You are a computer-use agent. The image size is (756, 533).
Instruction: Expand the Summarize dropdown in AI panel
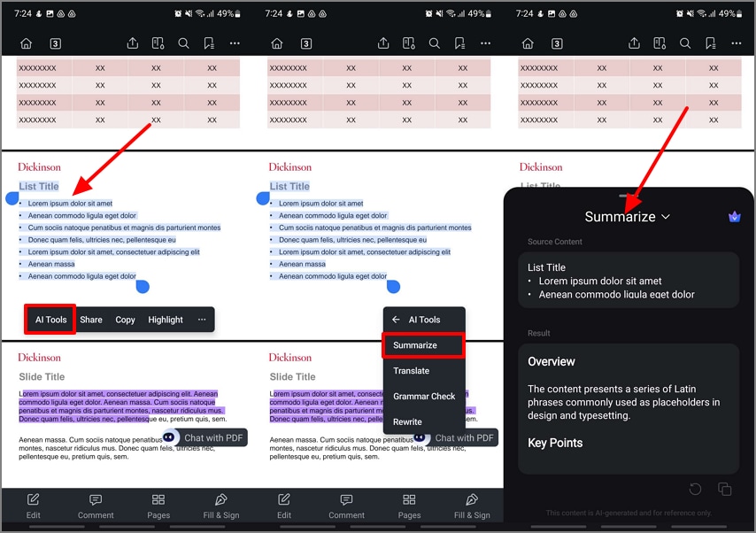point(628,217)
